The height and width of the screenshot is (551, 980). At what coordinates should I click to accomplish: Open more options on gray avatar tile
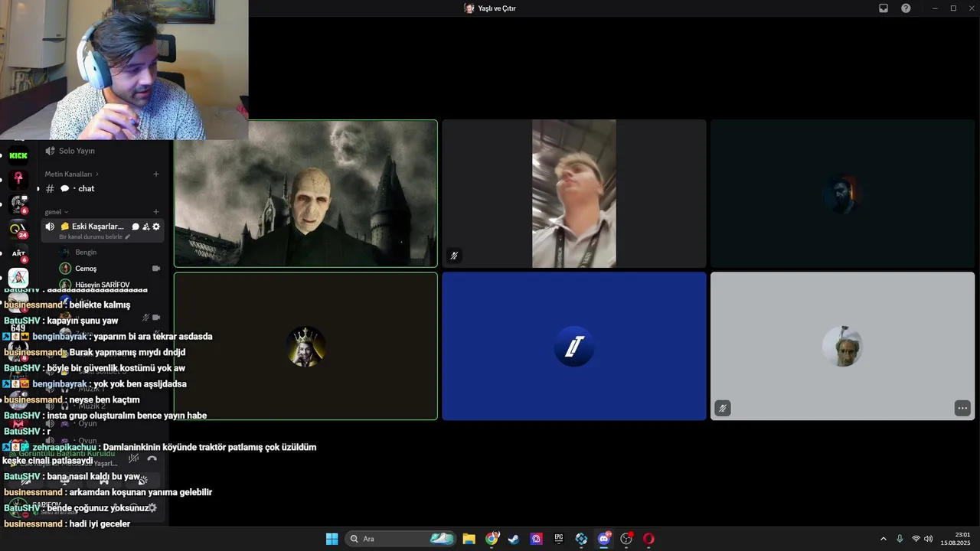pyautogui.click(x=962, y=409)
